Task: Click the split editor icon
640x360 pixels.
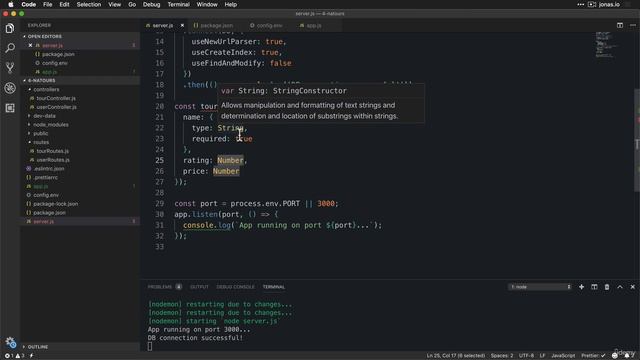Action: point(620,25)
